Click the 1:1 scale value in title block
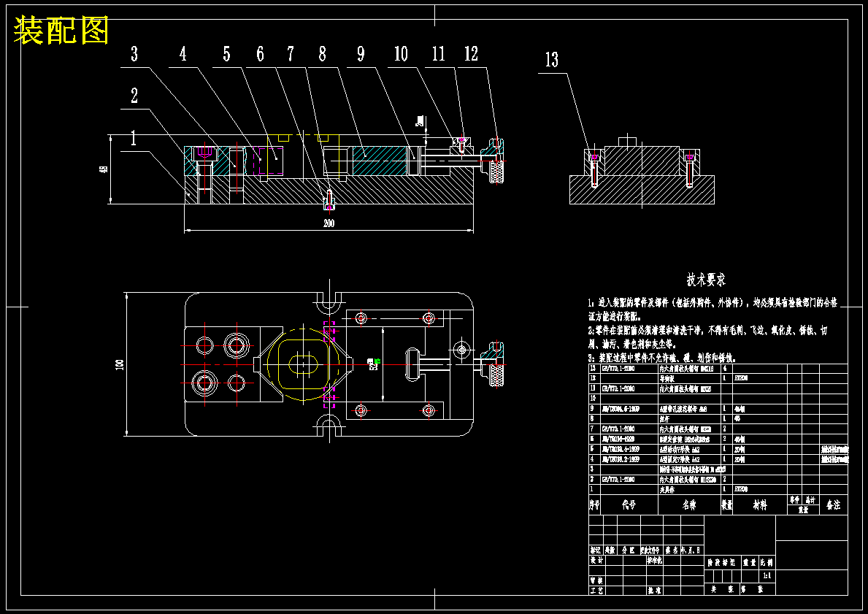The width and height of the screenshot is (868, 614). click(767, 576)
